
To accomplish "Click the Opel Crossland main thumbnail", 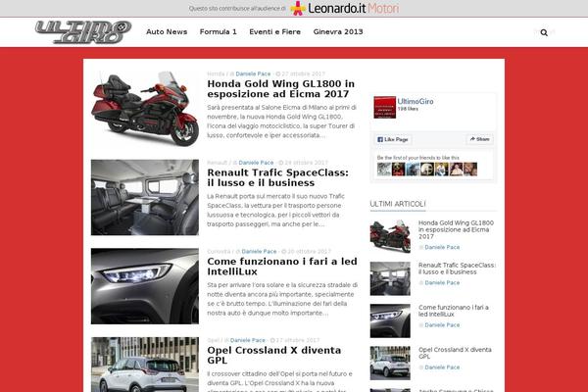I will pyautogui.click(x=145, y=365).
